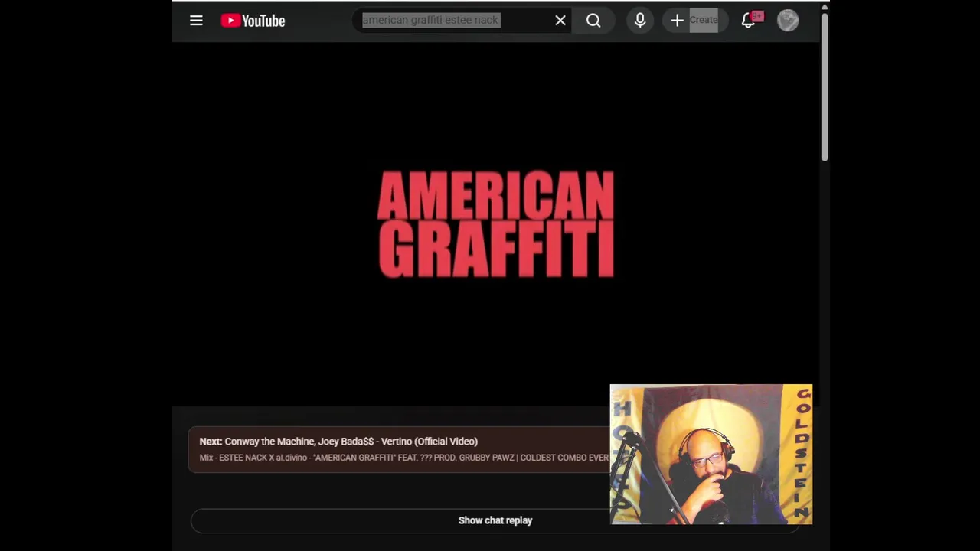Click the scrollbar up arrow
Viewport: 980px width, 551px height.
coord(825,7)
